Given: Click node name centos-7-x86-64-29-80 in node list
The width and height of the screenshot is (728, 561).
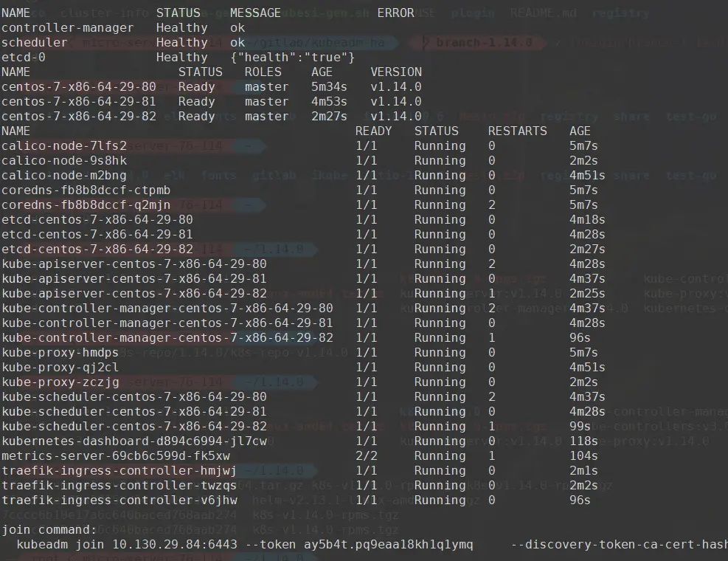Looking at the screenshot, I should (x=78, y=87).
